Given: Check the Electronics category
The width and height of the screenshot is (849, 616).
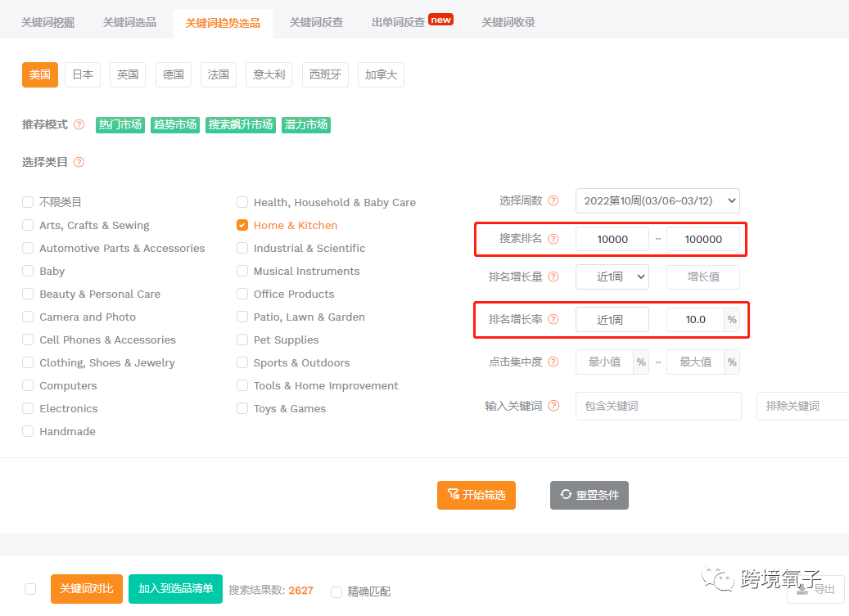Looking at the screenshot, I should point(28,408).
